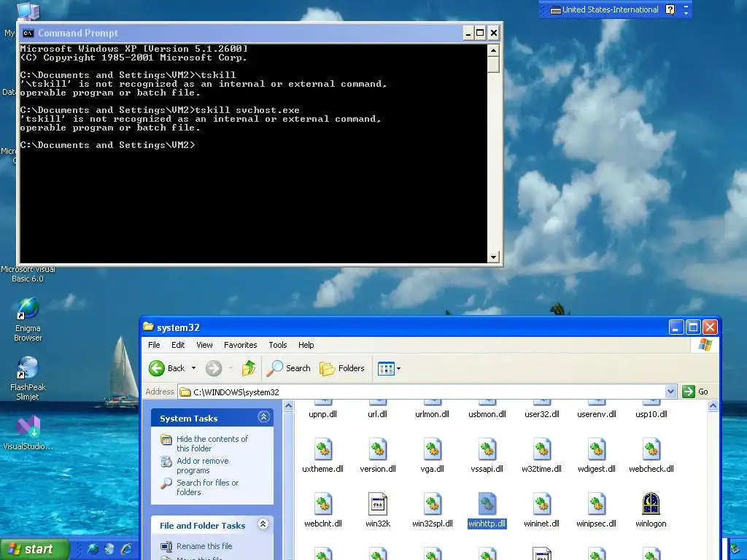Go up one folder level
The height and width of the screenshot is (560, 747).
pyautogui.click(x=248, y=368)
